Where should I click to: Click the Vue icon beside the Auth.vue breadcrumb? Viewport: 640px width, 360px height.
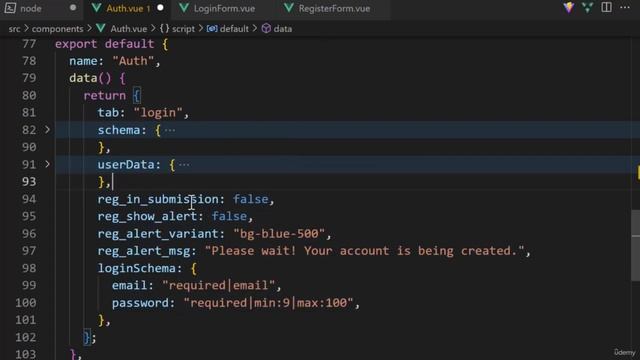[101, 28]
